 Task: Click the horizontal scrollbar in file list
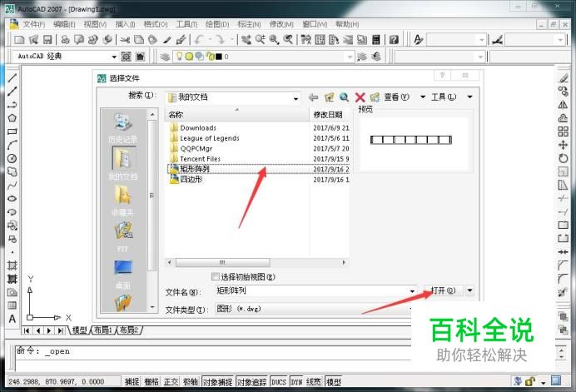tap(222, 263)
